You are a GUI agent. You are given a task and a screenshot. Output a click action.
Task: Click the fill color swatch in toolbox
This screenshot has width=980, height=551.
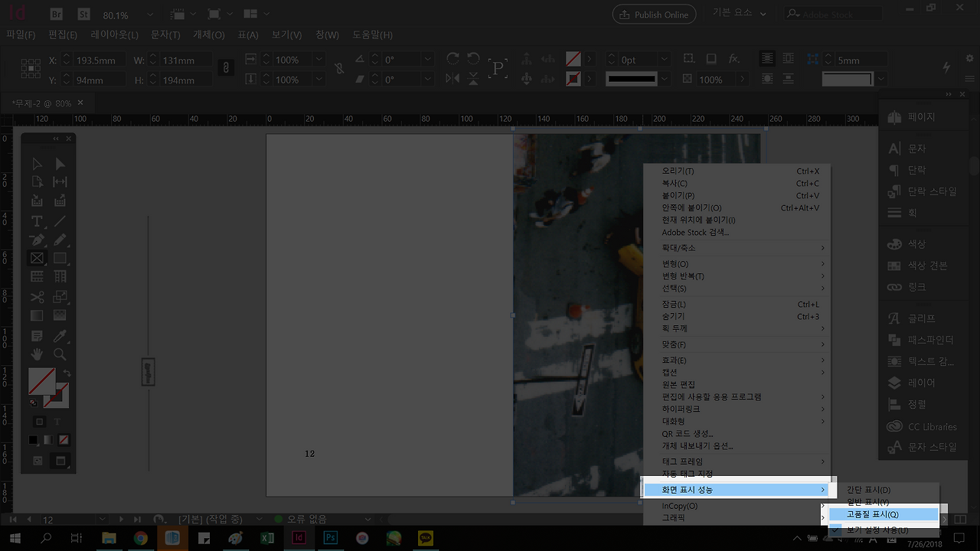(x=41, y=380)
